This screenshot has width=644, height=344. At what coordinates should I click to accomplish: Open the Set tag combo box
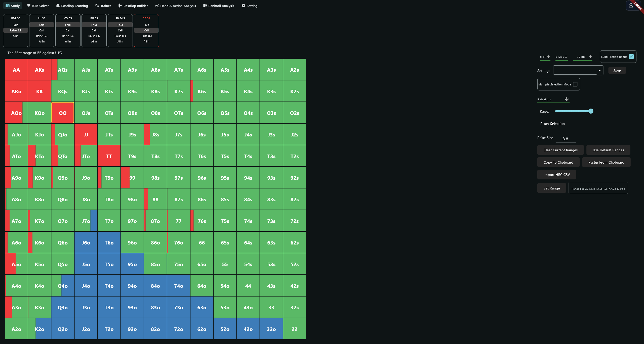coord(578,70)
